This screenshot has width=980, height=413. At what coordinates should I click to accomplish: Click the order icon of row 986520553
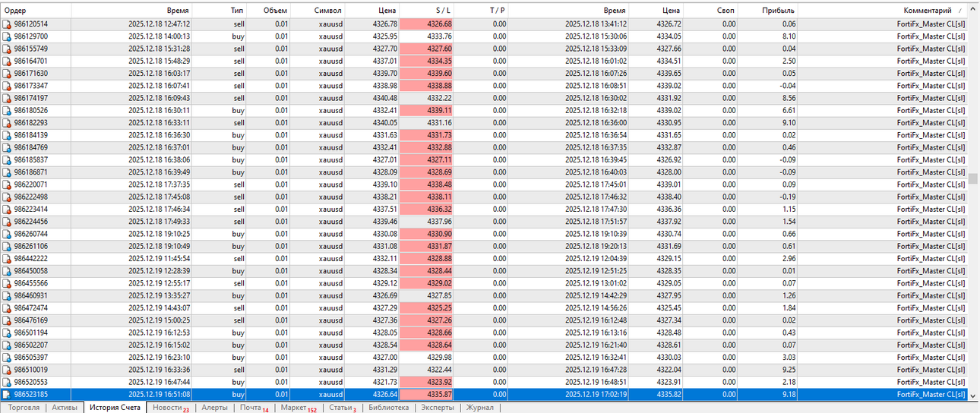[x=7, y=382]
